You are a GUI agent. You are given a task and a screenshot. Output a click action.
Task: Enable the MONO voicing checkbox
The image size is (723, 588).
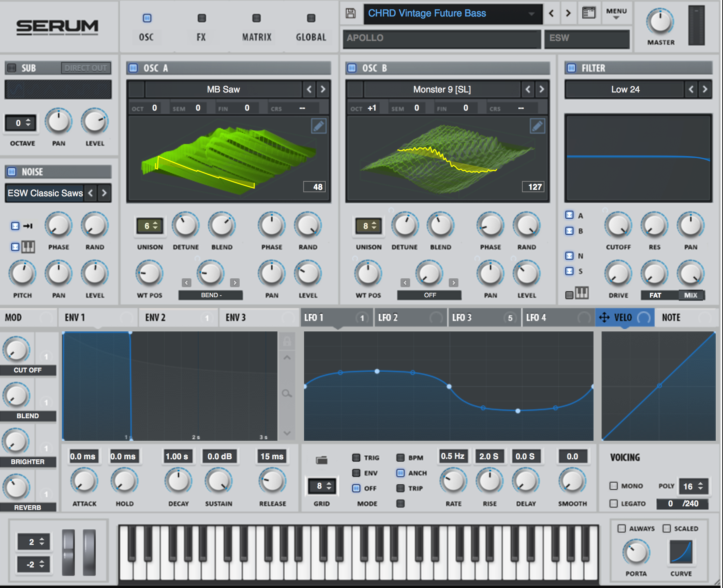[614, 486]
